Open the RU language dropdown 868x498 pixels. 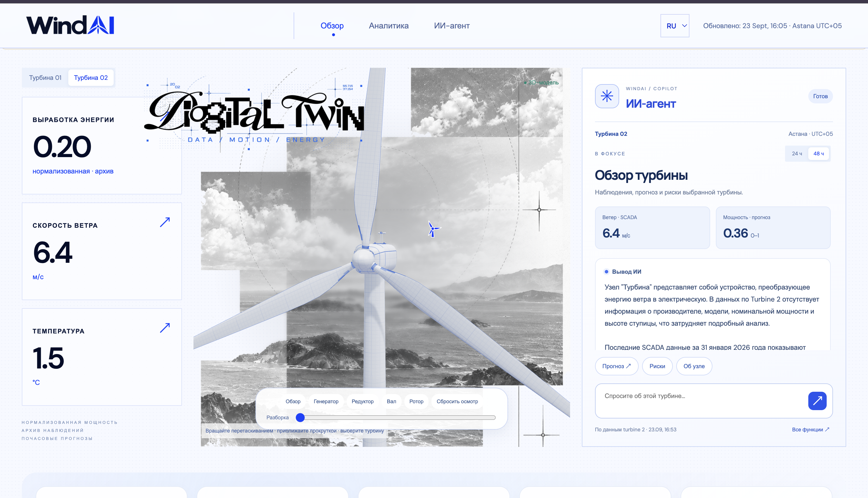[675, 26]
